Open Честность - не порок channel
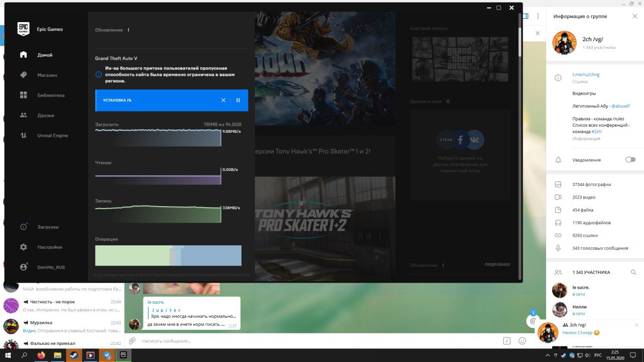Screen dimensions: 644x362 tap(62, 305)
